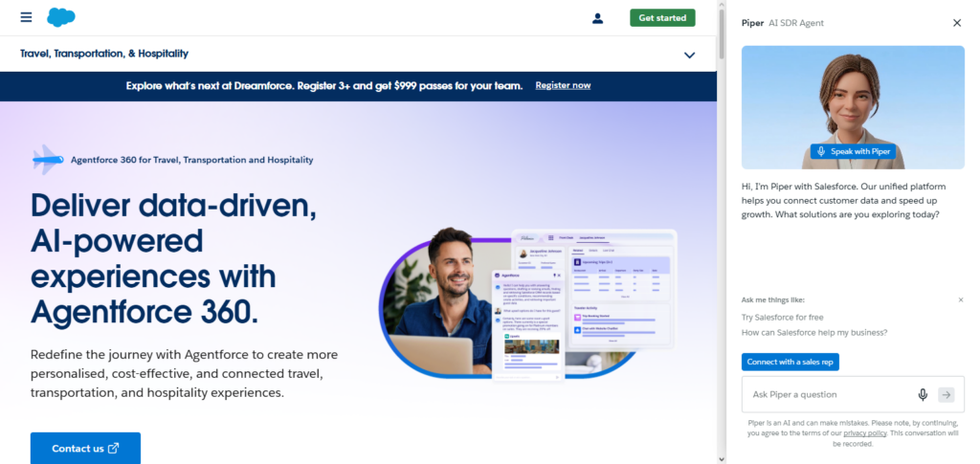Click the hero image of man with laptop

point(528,304)
